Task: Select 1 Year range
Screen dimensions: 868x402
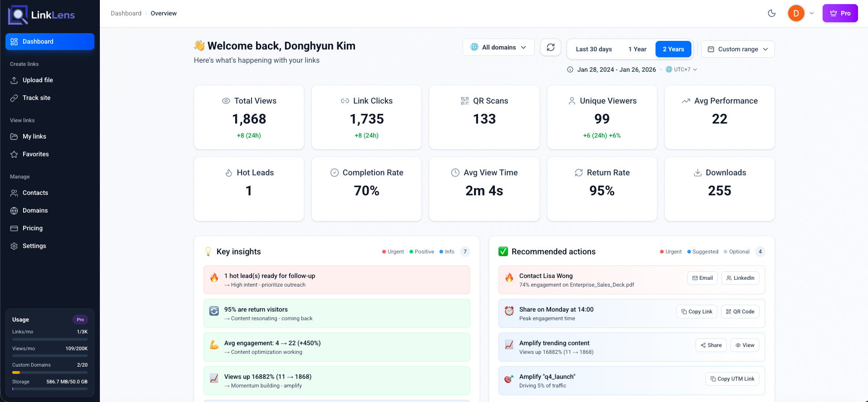Action: click(x=637, y=49)
